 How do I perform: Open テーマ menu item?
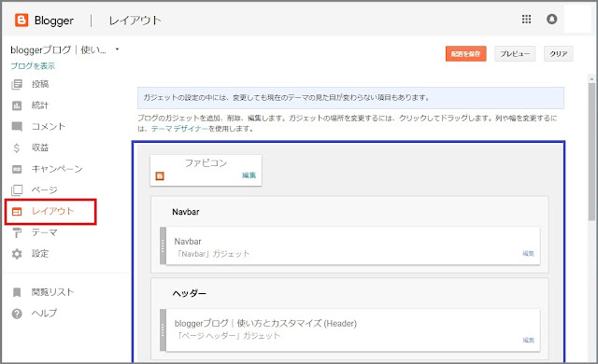pyautogui.click(x=44, y=232)
